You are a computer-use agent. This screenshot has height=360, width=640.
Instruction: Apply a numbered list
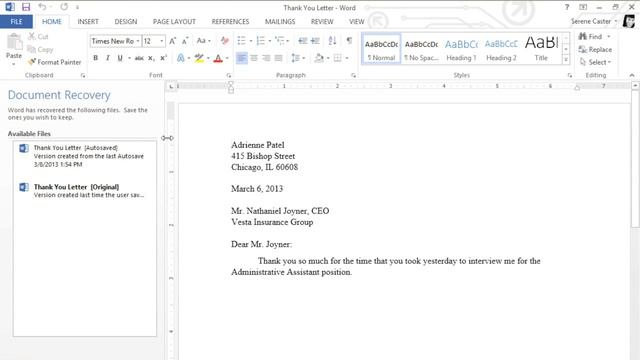pyautogui.click(x=260, y=40)
